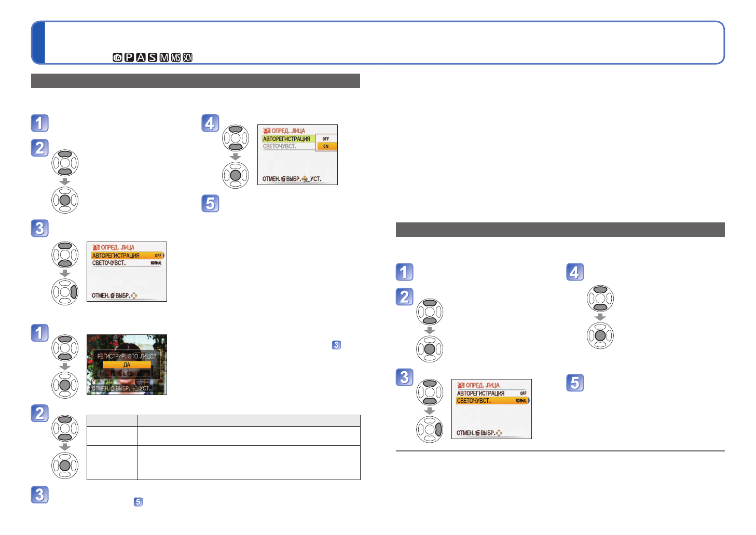Click the P program mode icon
Screen dimensions: 756x535
pyautogui.click(x=129, y=58)
